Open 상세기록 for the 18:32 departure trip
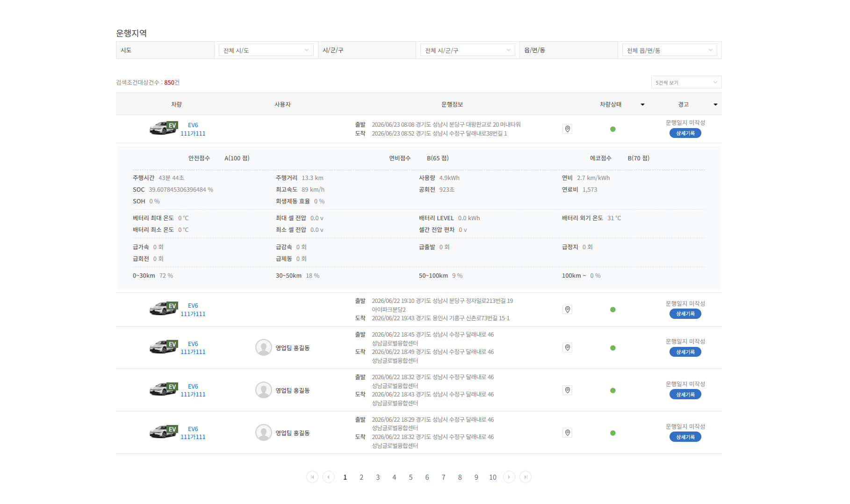 [685, 395]
